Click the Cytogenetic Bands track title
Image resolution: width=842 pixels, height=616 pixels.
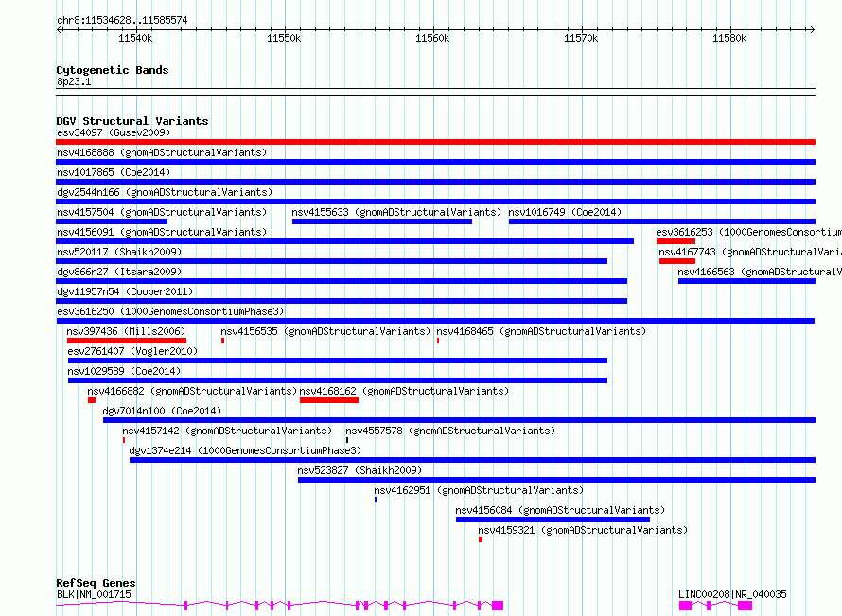(113, 70)
